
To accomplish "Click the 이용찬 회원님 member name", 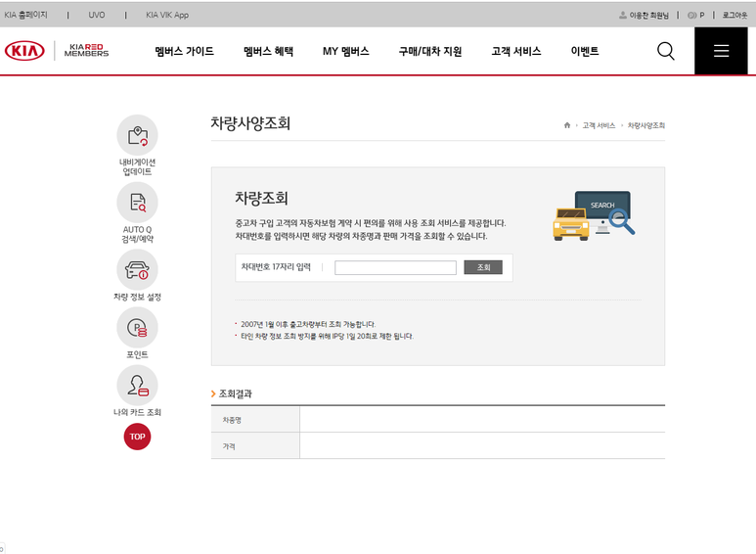I will (x=649, y=15).
